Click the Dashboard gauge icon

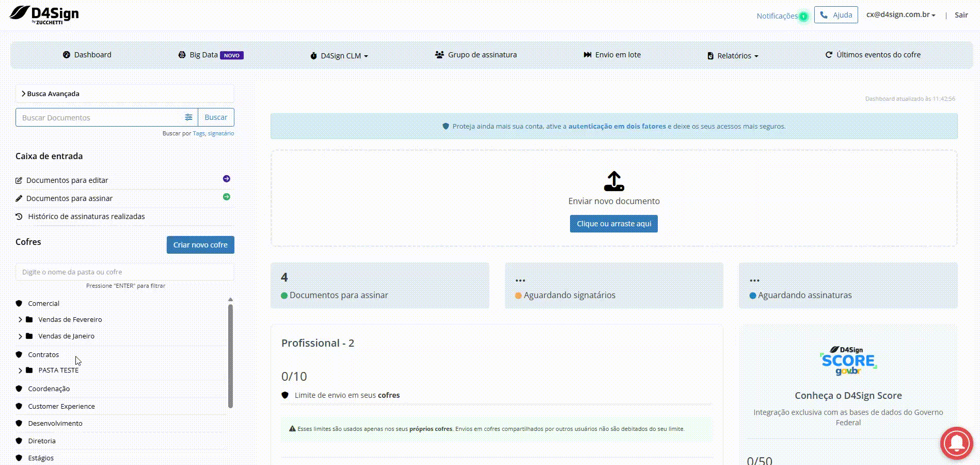(67, 55)
